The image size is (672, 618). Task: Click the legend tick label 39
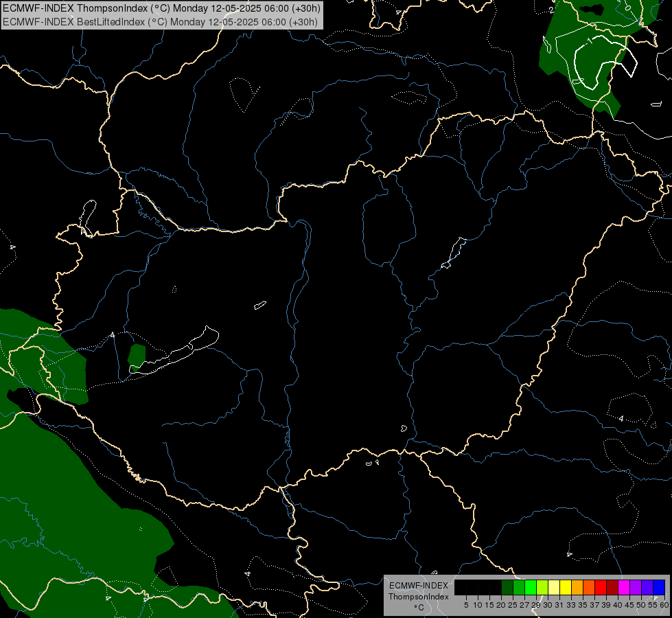coord(606,605)
